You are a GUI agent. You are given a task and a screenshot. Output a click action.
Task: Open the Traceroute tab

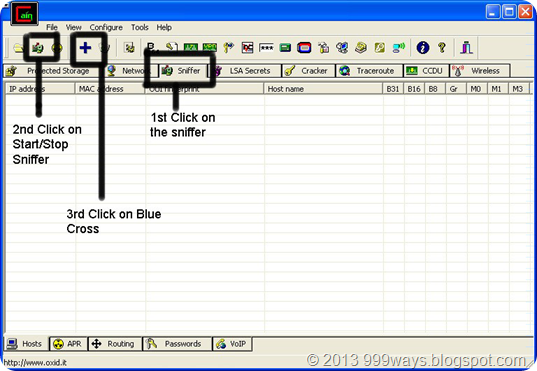369,71
